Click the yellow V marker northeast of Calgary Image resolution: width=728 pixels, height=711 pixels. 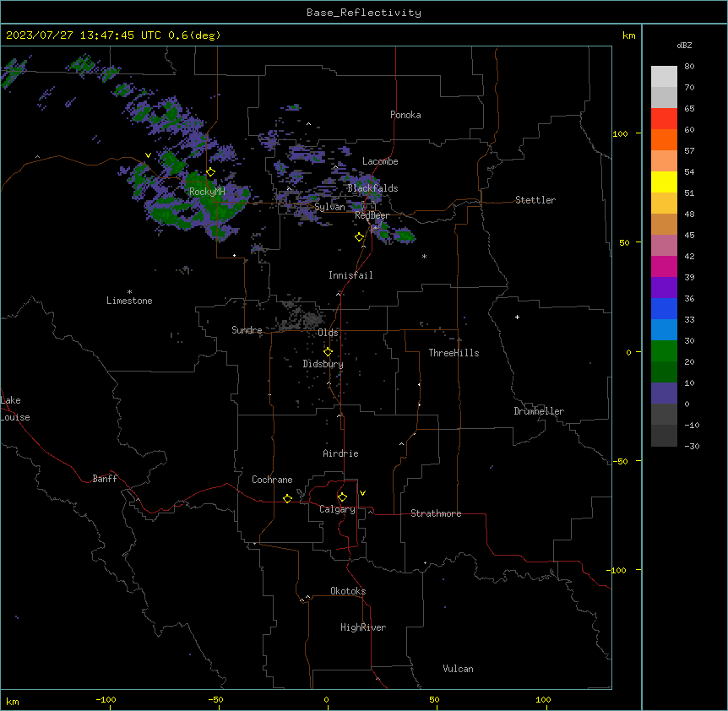(362, 493)
